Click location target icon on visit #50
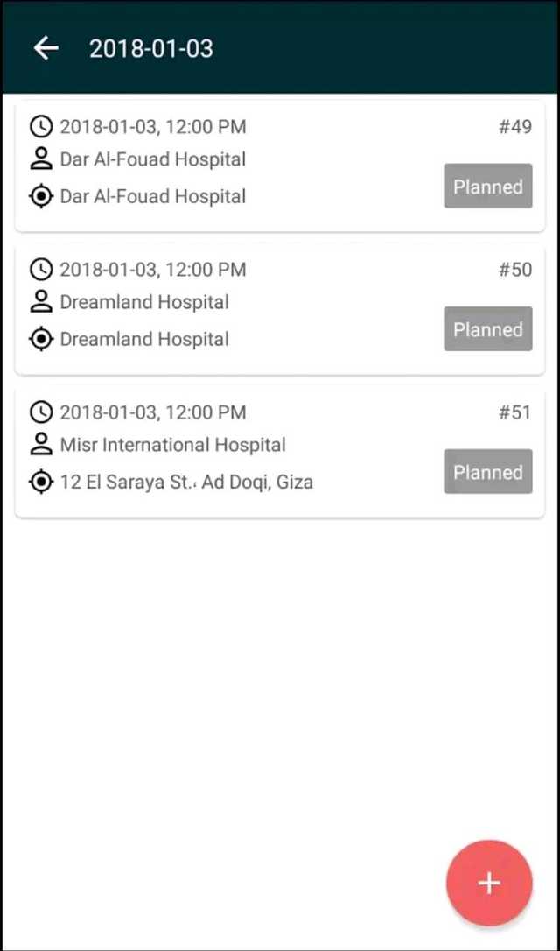560x951 pixels. [x=41, y=339]
